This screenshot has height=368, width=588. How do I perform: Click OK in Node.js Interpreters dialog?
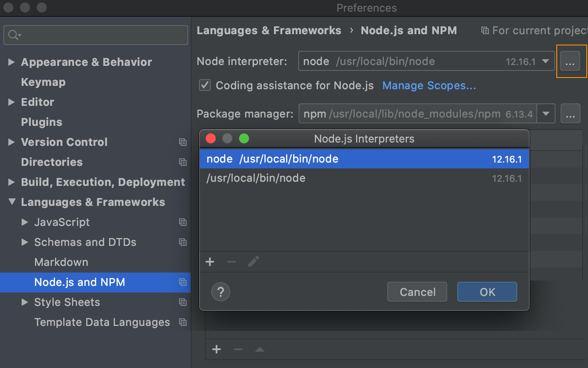pos(487,292)
